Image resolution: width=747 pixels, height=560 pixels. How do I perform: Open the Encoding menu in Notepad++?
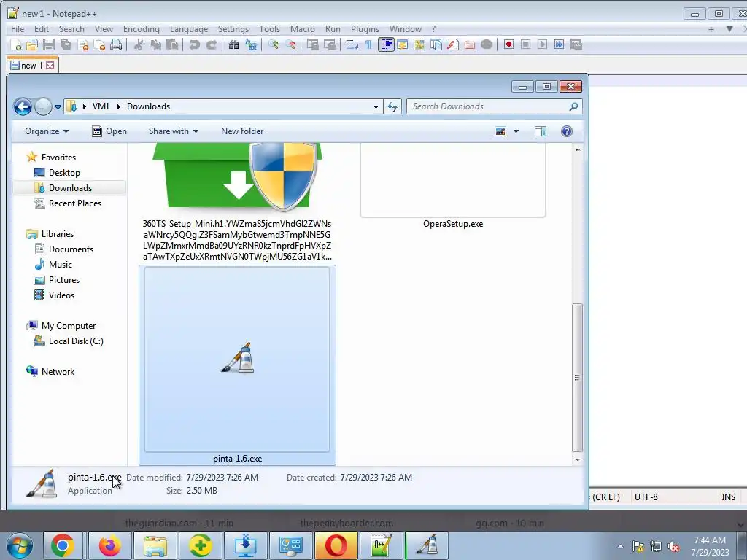coord(142,29)
